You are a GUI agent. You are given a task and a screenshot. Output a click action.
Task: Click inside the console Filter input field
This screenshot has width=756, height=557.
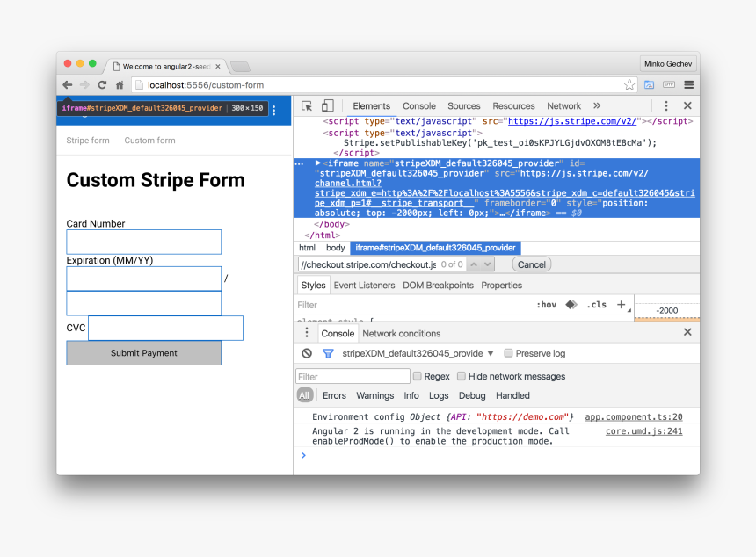[x=352, y=375]
